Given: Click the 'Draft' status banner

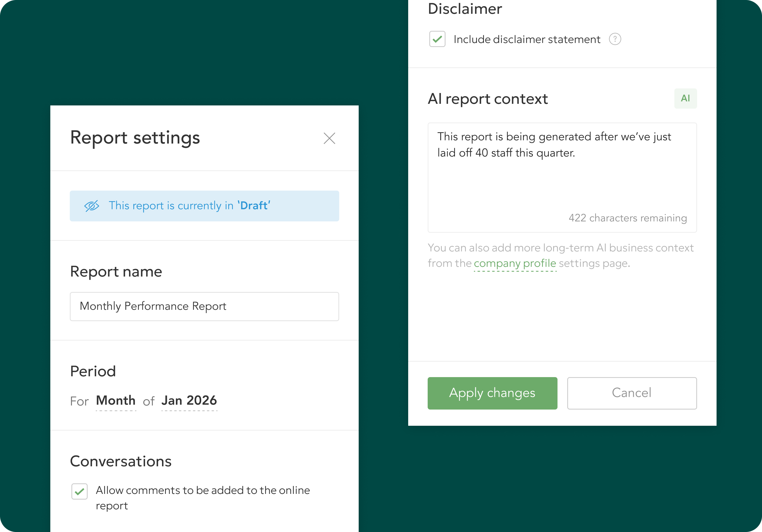Looking at the screenshot, I should [x=204, y=206].
